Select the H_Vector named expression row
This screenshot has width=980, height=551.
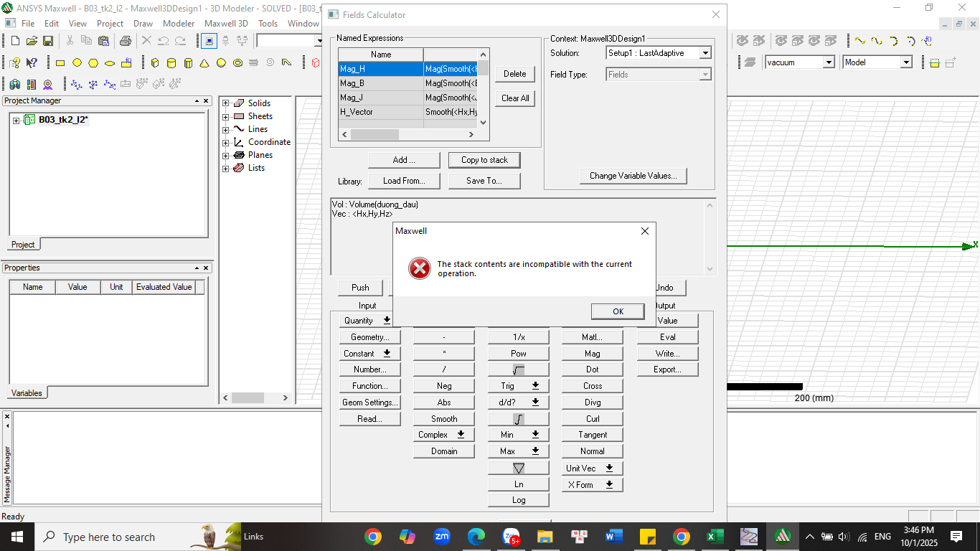[x=407, y=112]
